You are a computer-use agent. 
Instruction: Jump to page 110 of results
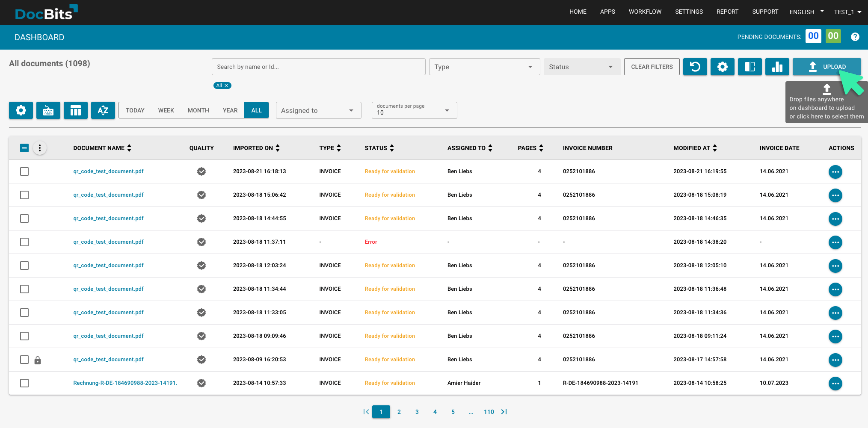pyautogui.click(x=489, y=412)
